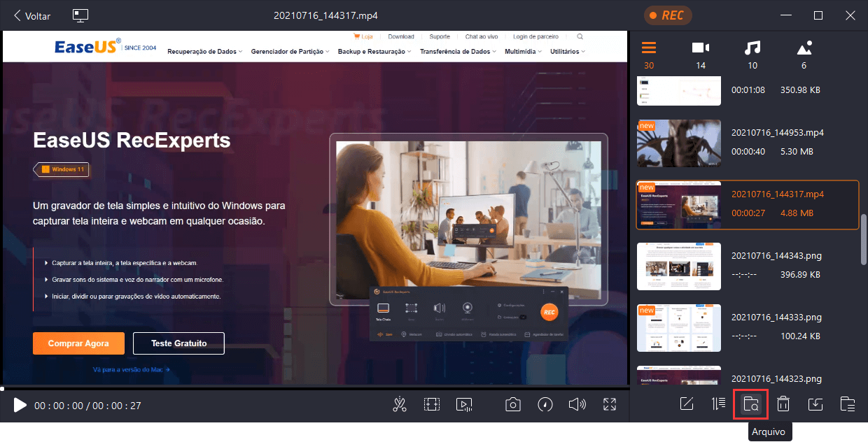
Task: Select thumbnail of 20210716_144343.png
Action: click(679, 266)
